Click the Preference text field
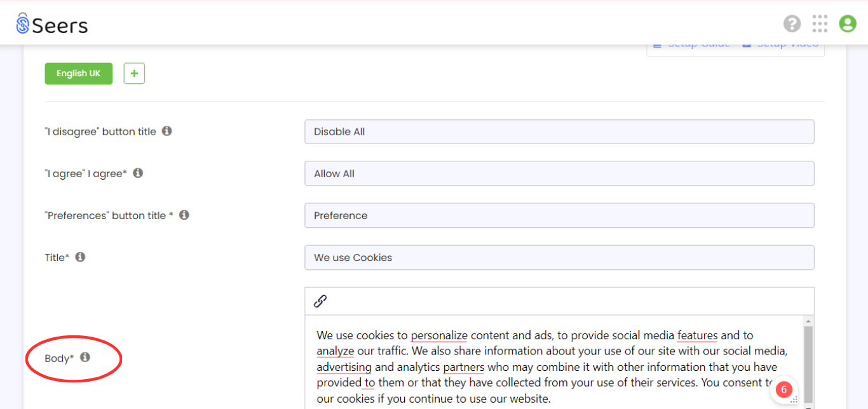 click(x=559, y=215)
